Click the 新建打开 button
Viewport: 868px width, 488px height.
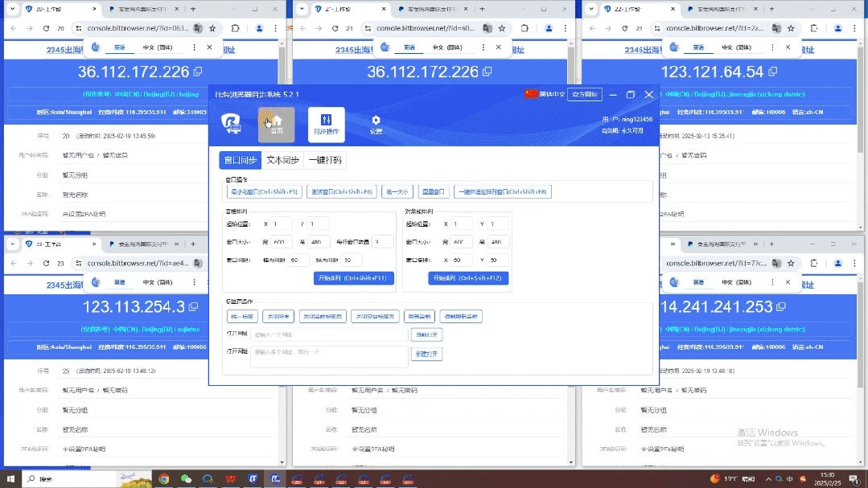(426, 354)
